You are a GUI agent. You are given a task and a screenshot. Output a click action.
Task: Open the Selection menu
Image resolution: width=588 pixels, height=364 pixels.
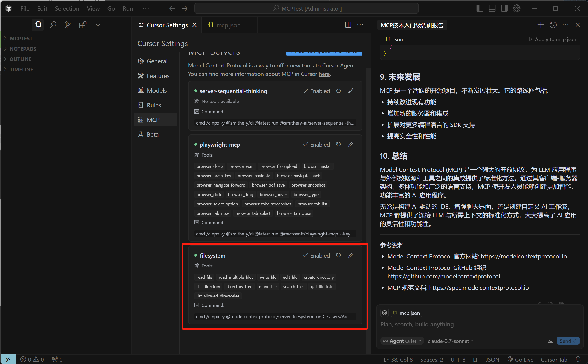(x=67, y=8)
